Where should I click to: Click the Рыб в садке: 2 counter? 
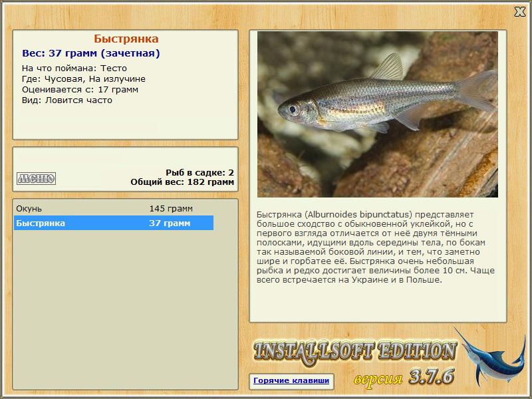200,173
